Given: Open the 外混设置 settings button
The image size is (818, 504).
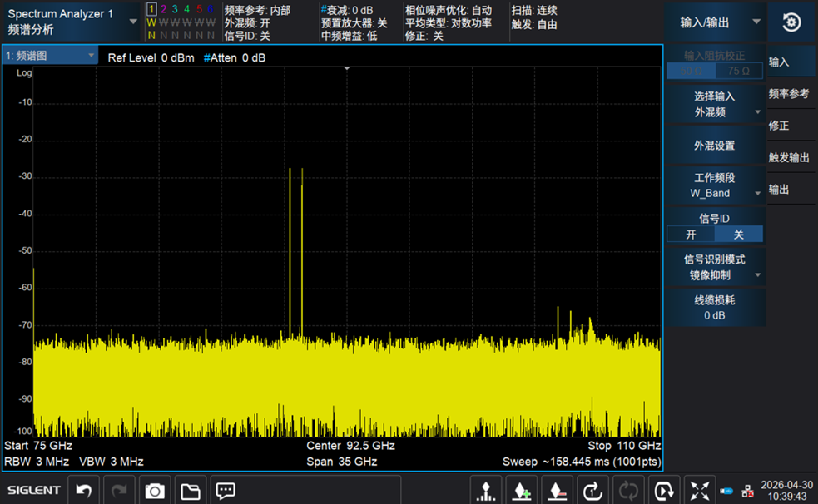Looking at the screenshot, I should coord(715,146).
